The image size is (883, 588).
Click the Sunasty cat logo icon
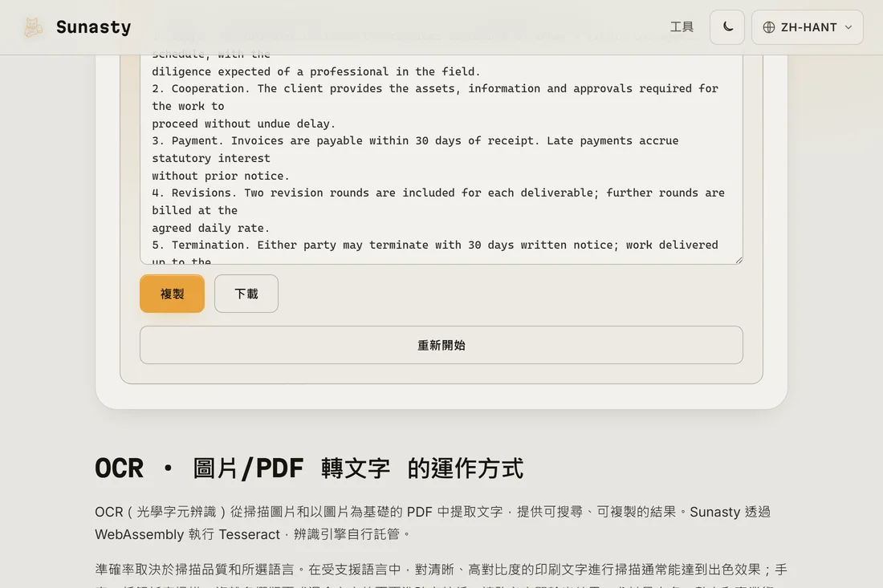tap(33, 27)
